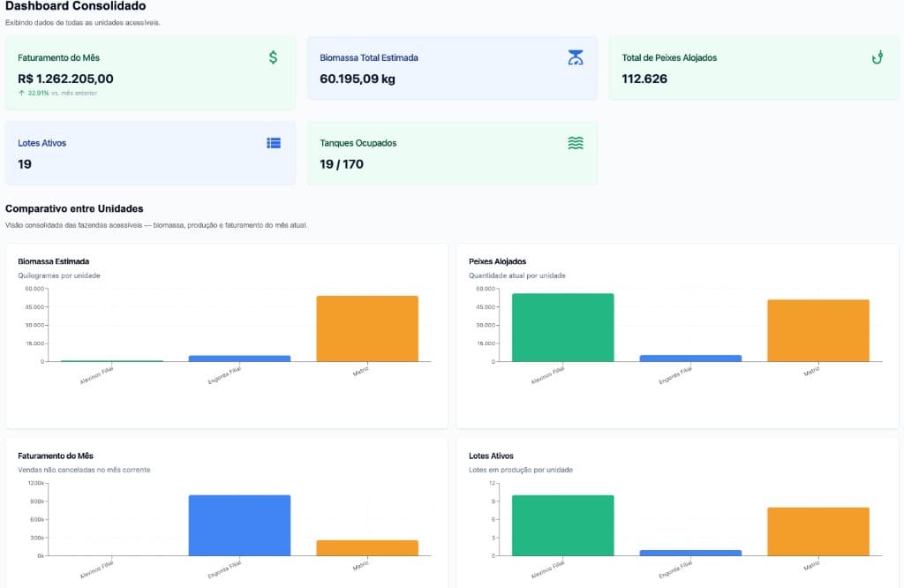904x588 pixels.
Task: Click the 1200k axis label in Faturamento chart
Action: (35, 483)
